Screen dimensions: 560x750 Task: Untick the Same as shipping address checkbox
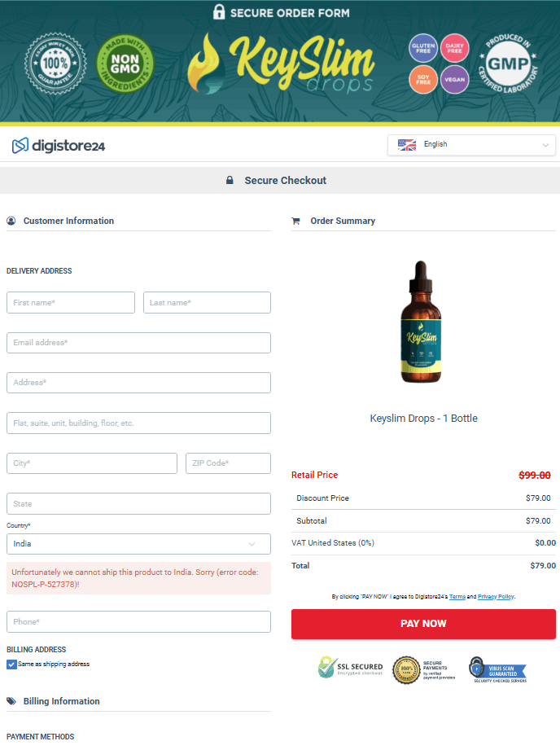click(11, 664)
